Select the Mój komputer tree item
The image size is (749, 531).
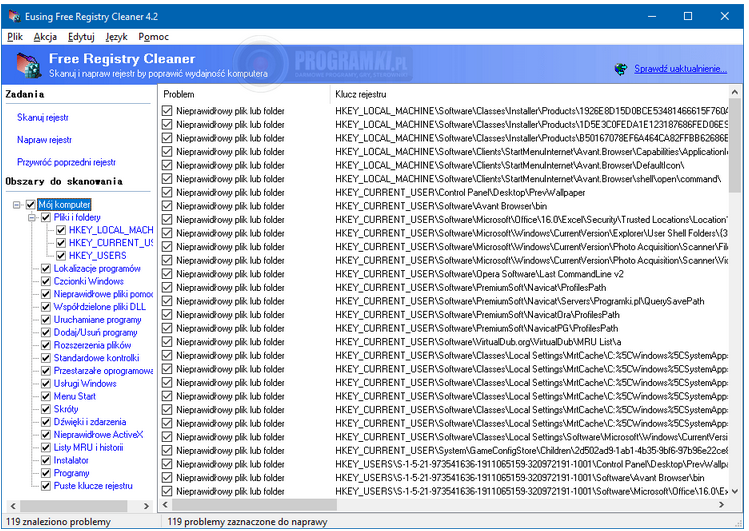click(64, 205)
